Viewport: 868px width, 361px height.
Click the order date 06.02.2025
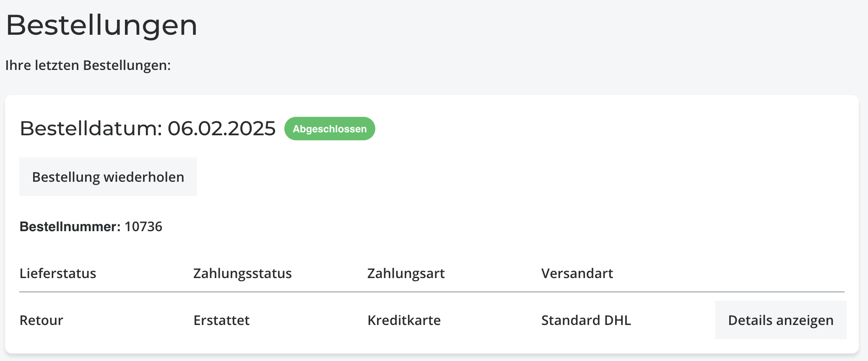click(221, 128)
